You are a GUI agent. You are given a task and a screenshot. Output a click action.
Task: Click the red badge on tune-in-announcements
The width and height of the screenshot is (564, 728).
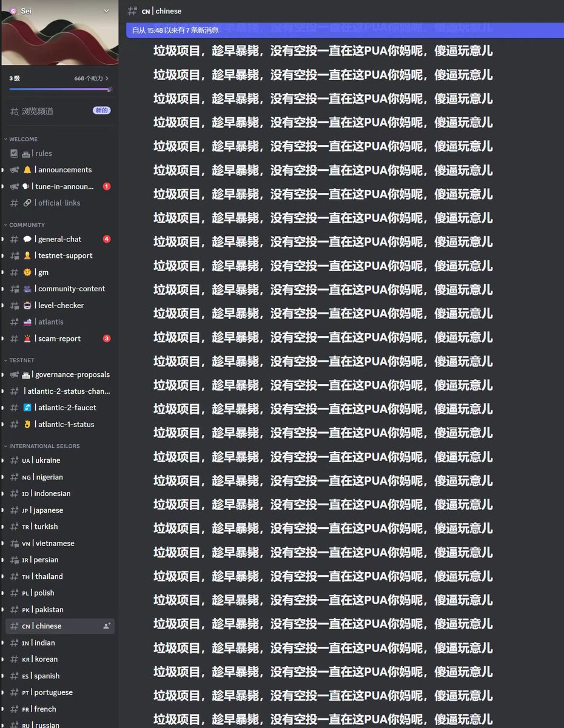coord(107,186)
